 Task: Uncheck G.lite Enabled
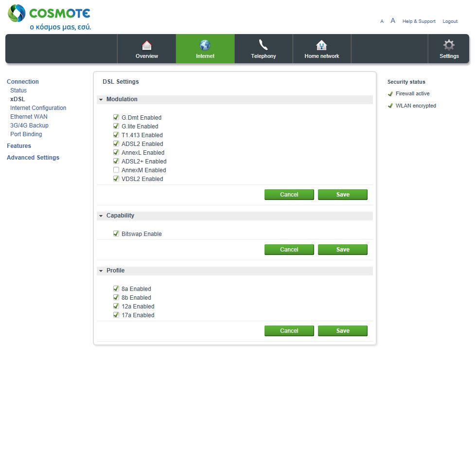(x=116, y=126)
